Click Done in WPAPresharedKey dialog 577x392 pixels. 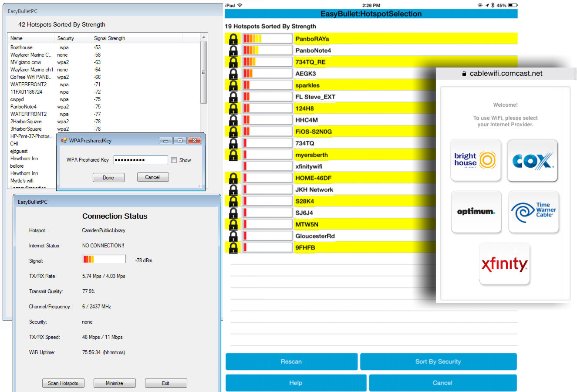pos(108,178)
